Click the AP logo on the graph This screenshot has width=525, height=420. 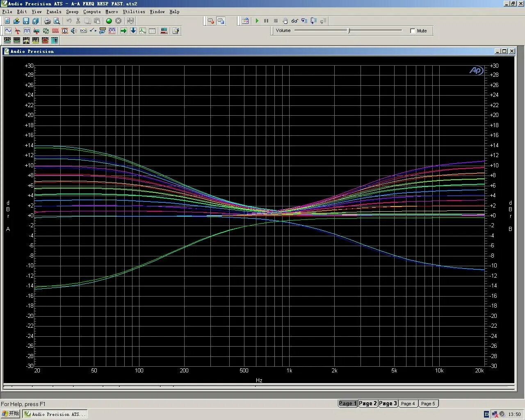(x=477, y=71)
